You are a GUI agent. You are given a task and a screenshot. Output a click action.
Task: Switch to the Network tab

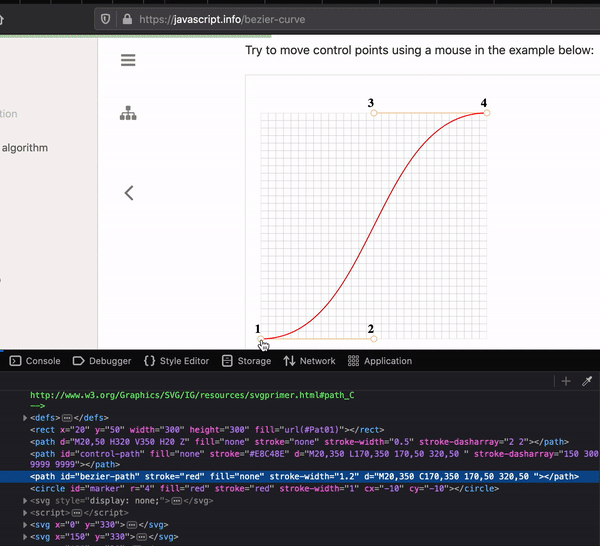point(310,361)
